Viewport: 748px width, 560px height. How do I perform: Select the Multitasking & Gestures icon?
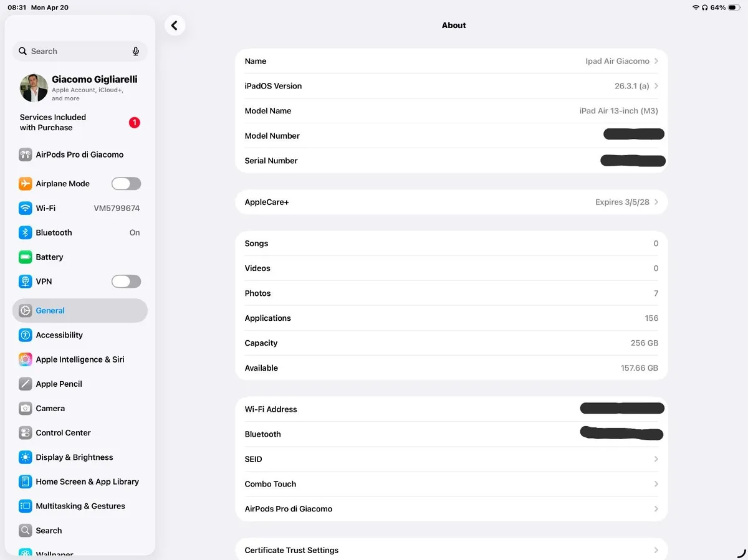(x=25, y=506)
